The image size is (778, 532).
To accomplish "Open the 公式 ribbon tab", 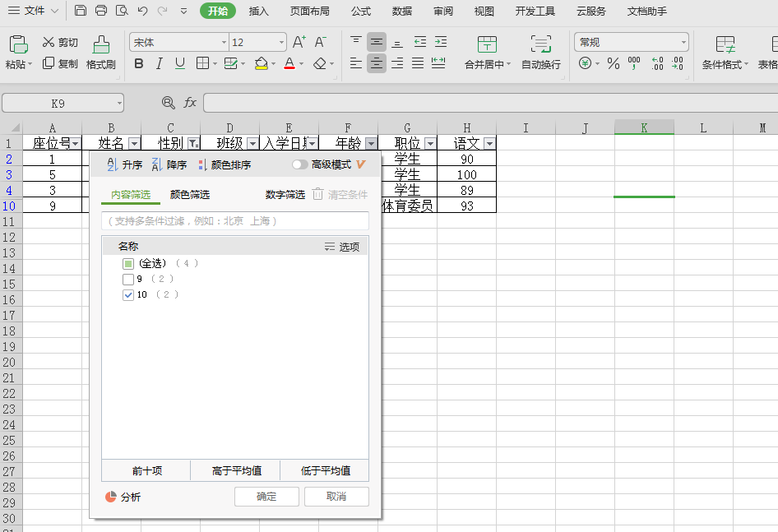I will click(x=361, y=11).
